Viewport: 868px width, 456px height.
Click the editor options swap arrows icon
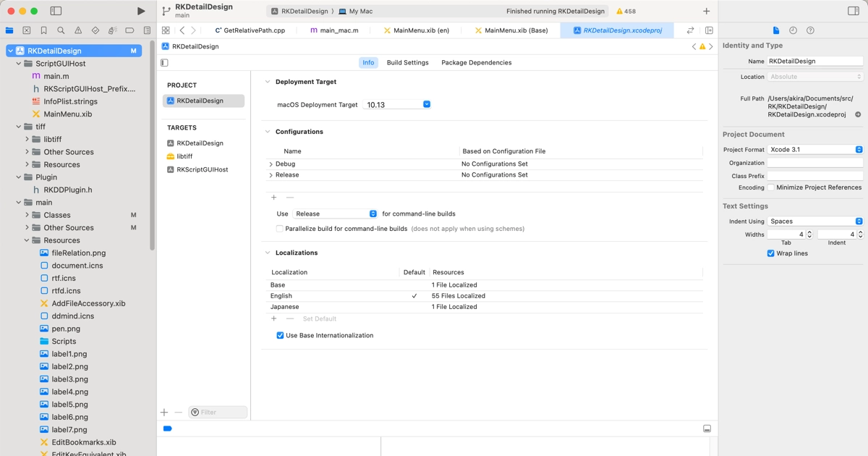click(x=690, y=30)
